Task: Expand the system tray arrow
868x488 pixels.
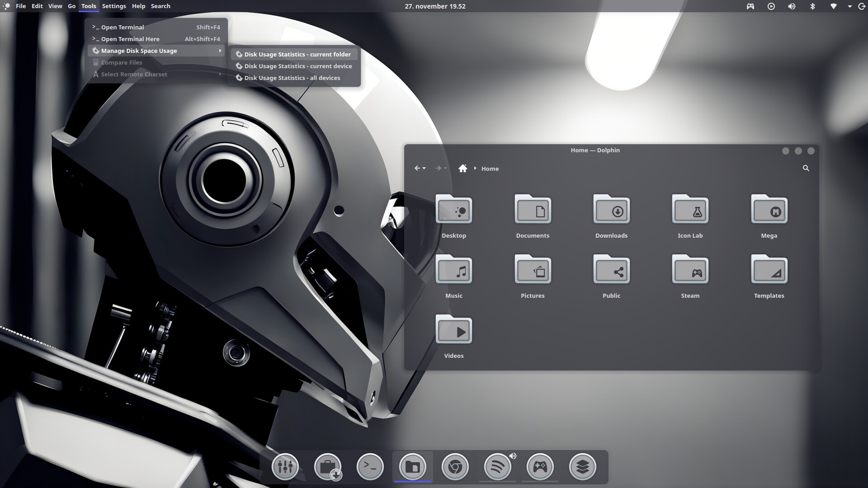Action: click(x=849, y=6)
